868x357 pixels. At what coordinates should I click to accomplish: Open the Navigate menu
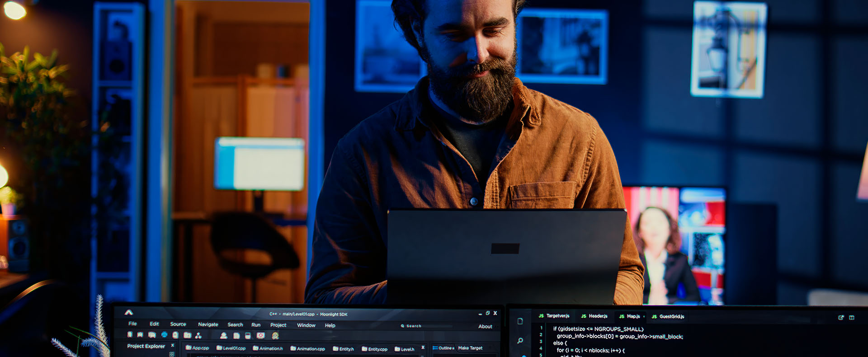tap(208, 324)
